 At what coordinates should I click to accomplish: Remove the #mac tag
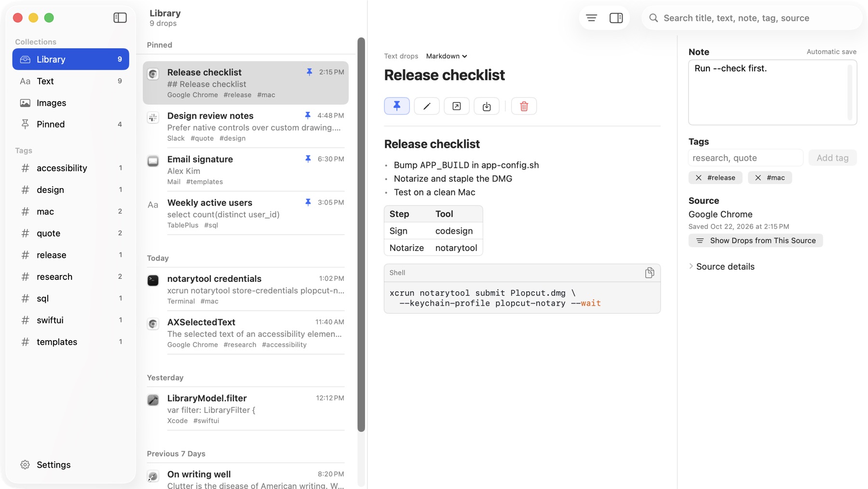point(758,178)
